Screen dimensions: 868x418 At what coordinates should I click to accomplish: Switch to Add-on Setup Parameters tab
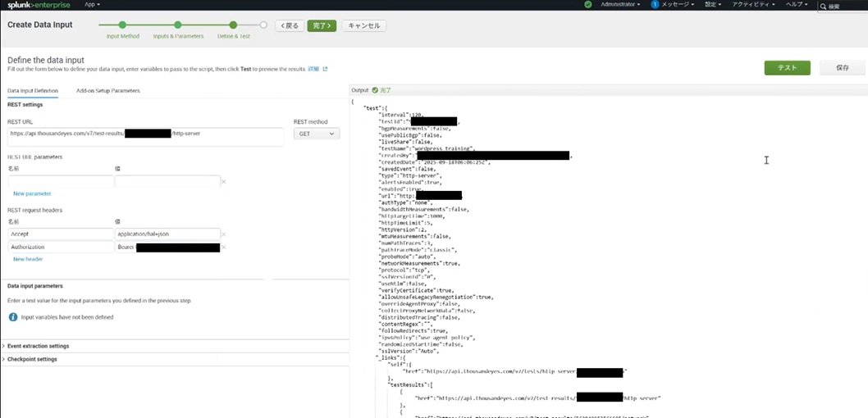click(107, 90)
